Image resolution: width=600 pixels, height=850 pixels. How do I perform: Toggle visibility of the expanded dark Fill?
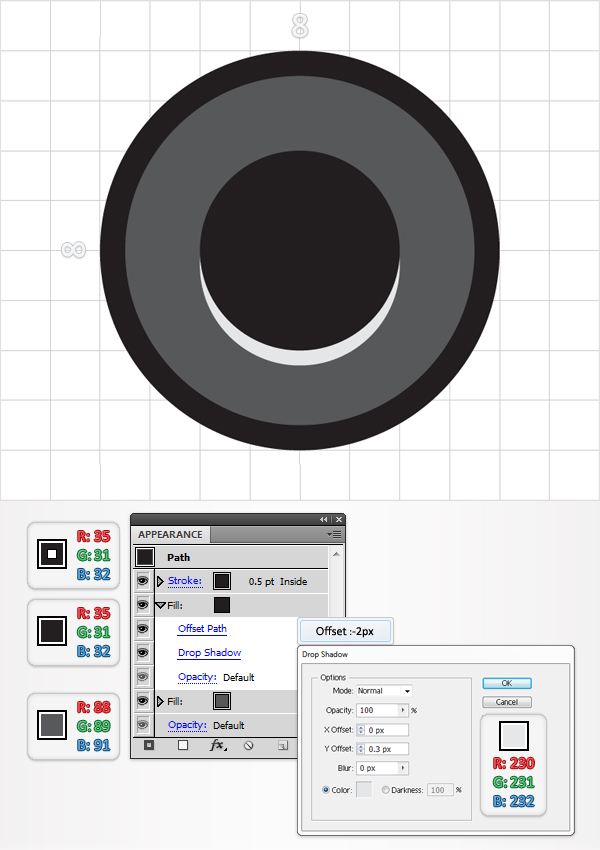143,605
